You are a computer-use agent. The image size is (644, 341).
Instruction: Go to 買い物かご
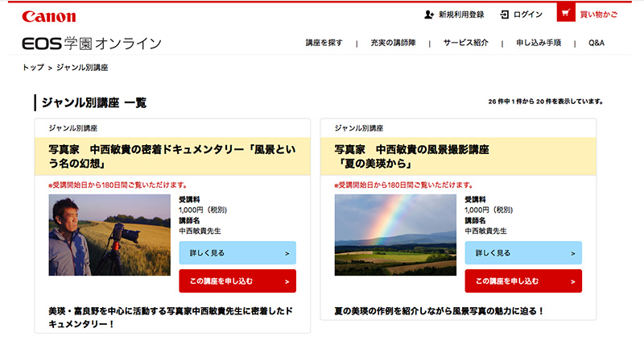tap(598, 15)
